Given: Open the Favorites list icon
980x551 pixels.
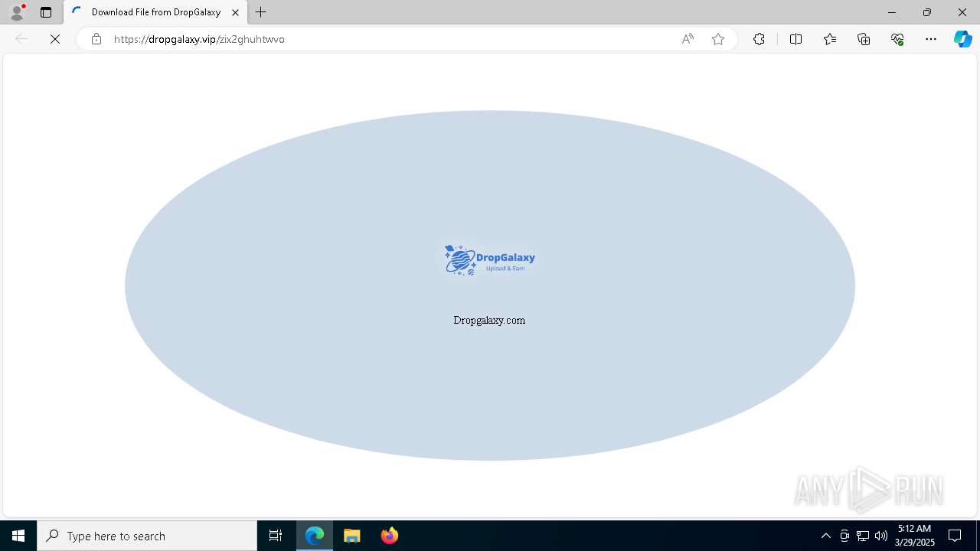Looking at the screenshot, I should [x=830, y=39].
